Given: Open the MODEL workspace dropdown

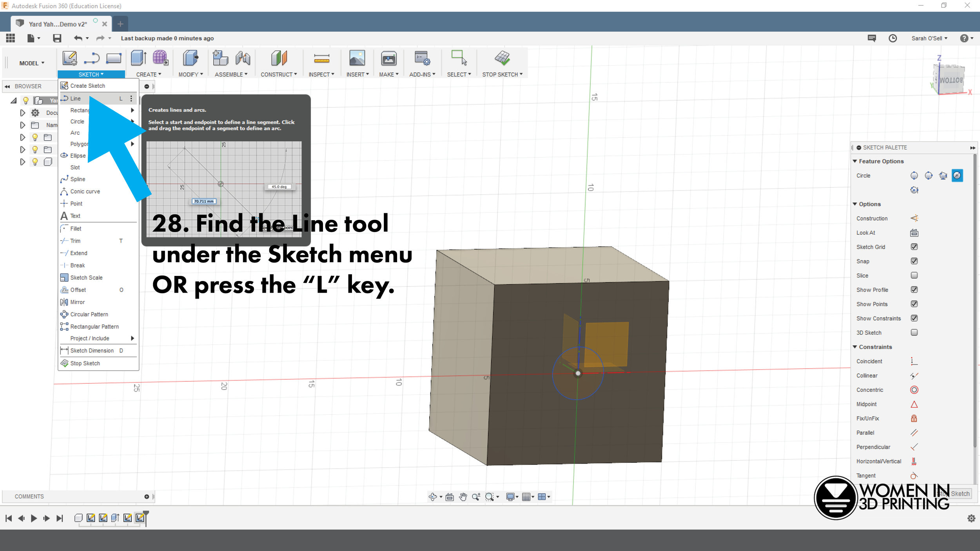Looking at the screenshot, I should click(32, 63).
